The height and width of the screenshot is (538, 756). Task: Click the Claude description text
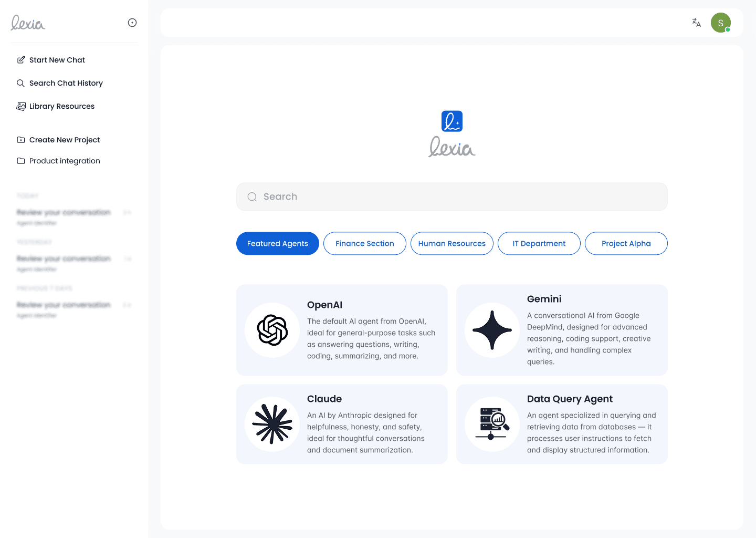(x=366, y=432)
